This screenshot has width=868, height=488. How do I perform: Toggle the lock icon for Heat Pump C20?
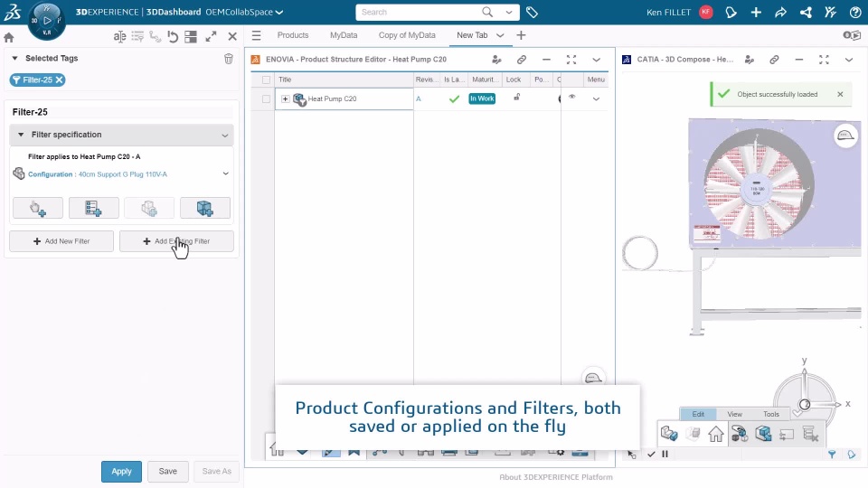(x=516, y=98)
